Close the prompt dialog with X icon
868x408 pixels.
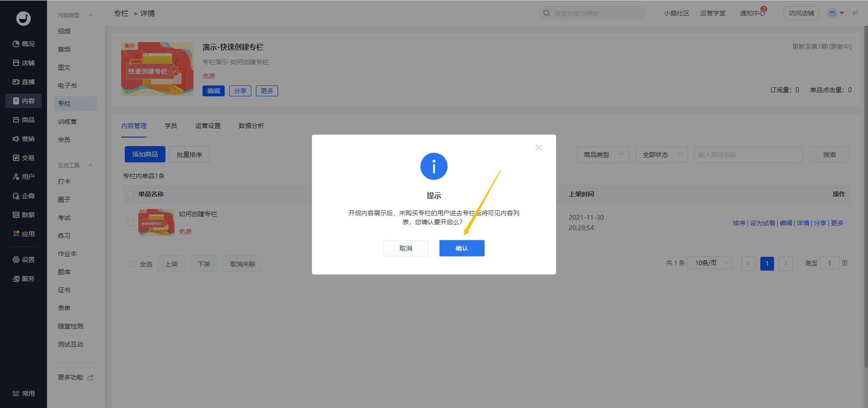538,147
